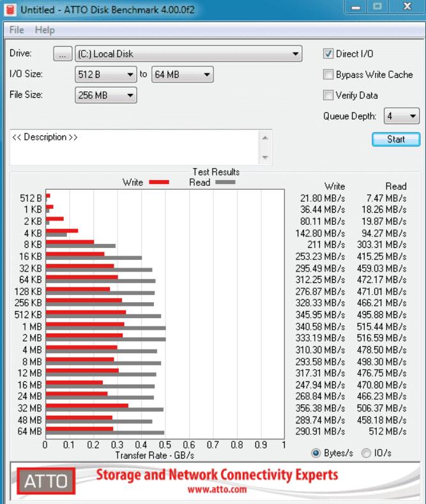Click the ATTO app icon in title bar
Image resolution: width=426 pixels, height=504 pixels.
(x=10, y=9)
